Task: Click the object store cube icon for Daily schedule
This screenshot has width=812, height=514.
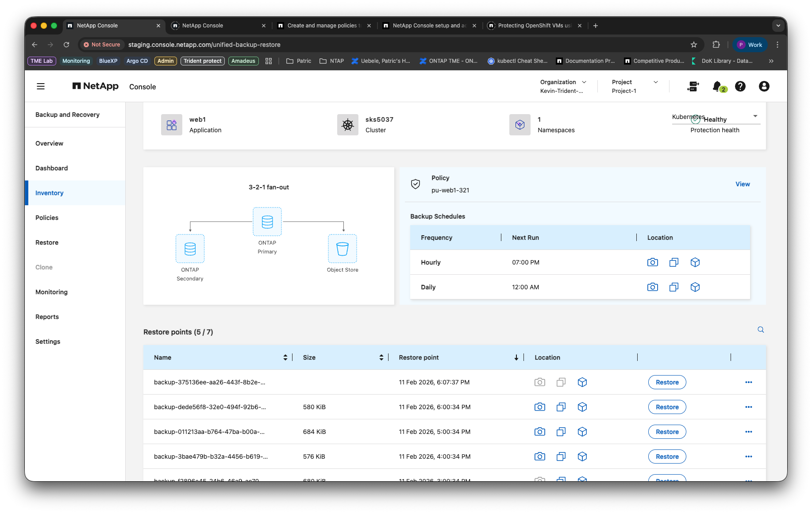Action: (695, 287)
